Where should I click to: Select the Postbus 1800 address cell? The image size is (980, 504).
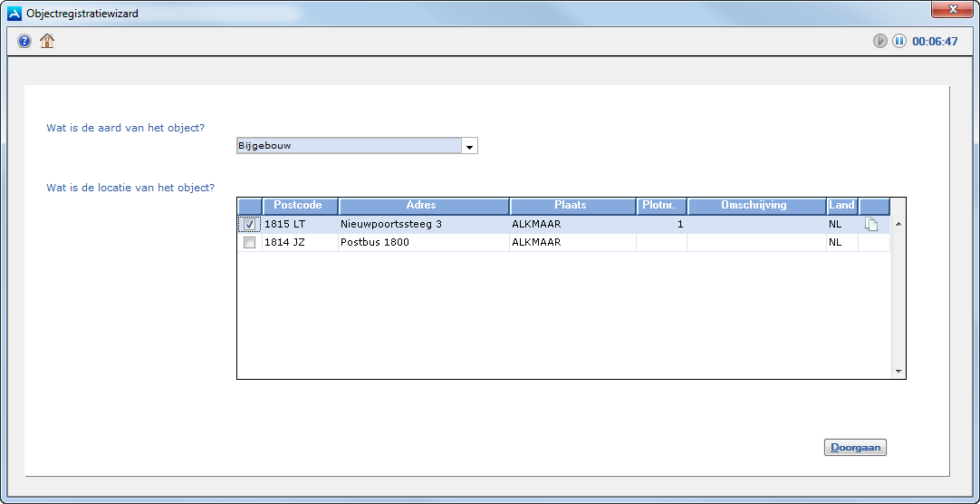coord(422,243)
